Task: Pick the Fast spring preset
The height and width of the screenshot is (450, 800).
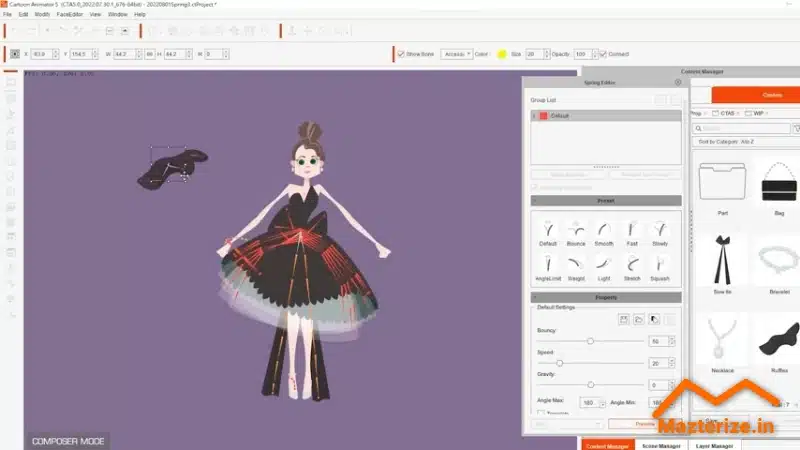Action: (632, 234)
